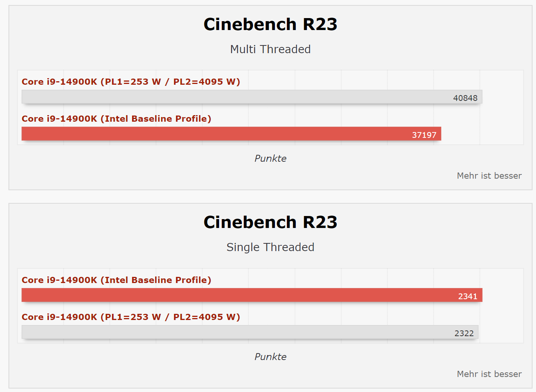536x392 pixels.
Task: Click the 'Punkte' axis label under single-threaded chart
Action: tap(270, 357)
